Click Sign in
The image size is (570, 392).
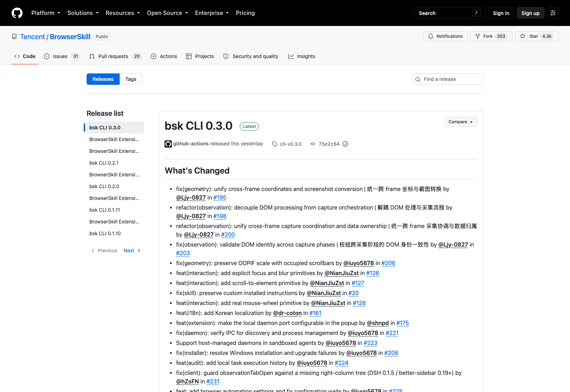pyautogui.click(x=501, y=13)
